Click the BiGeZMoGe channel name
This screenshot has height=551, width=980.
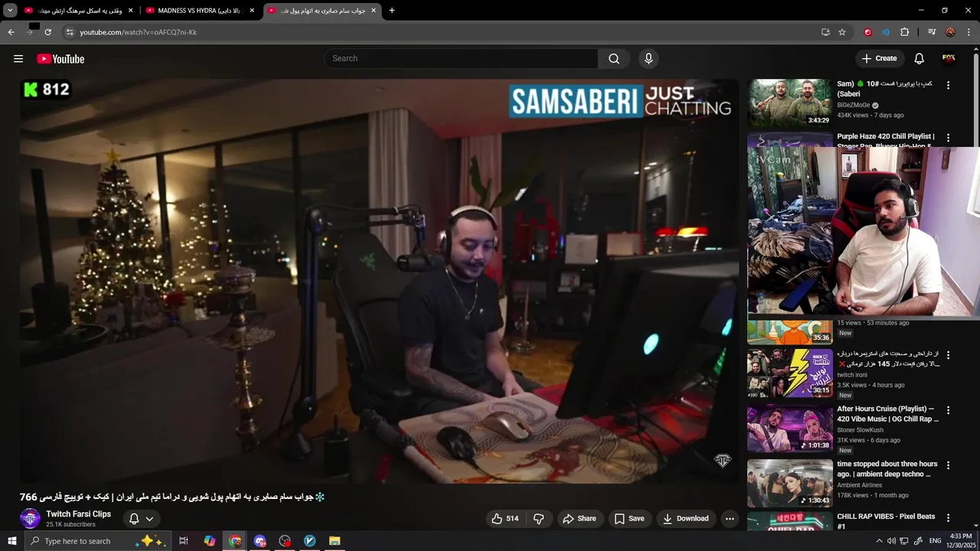(x=853, y=105)
